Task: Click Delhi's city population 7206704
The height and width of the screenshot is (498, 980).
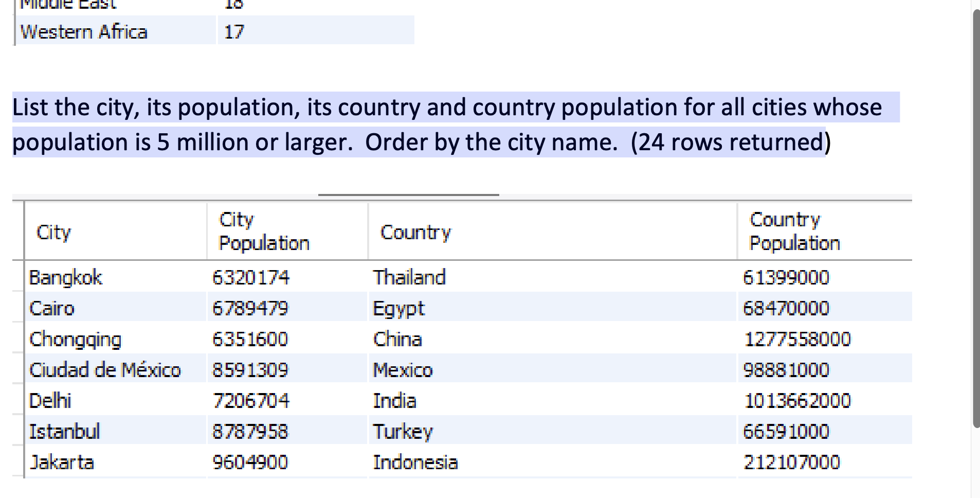Action: coord(250,400)
